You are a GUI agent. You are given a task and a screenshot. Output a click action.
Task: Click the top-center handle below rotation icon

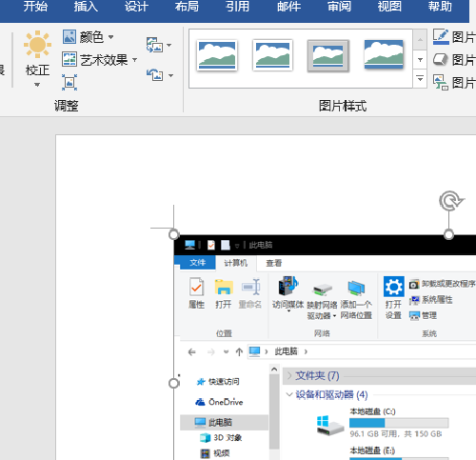(x=448, y=234)
